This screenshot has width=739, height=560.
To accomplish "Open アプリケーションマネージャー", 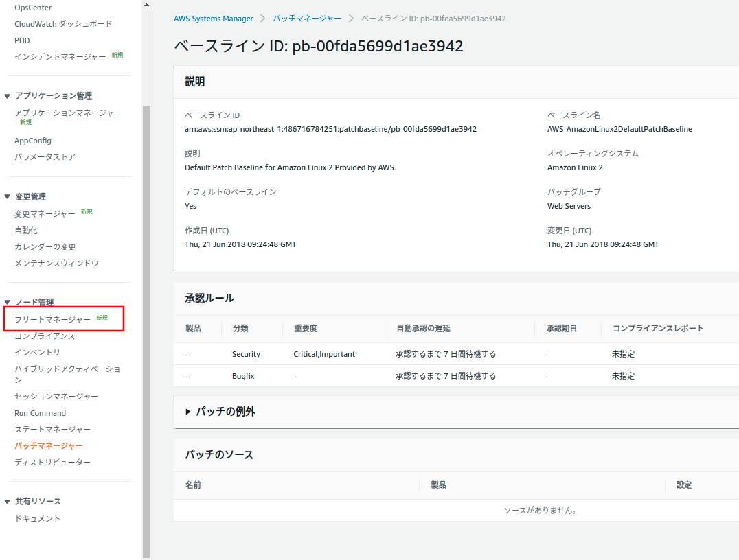I will (68, 113).
